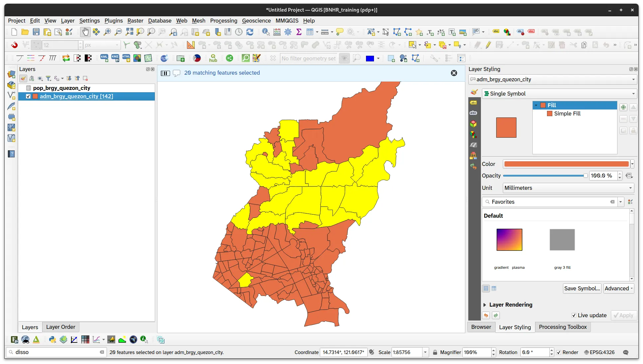Click the gradient plasma symbol preview
The width and height of the screenshot is (643, 364).
point(509,240)
